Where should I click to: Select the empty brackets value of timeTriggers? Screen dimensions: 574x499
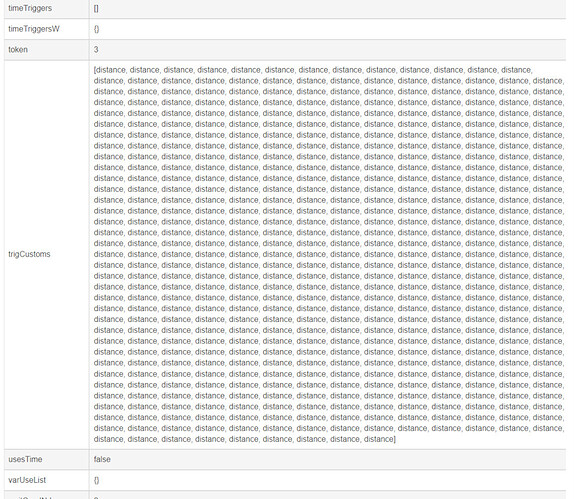click(96, 8)
